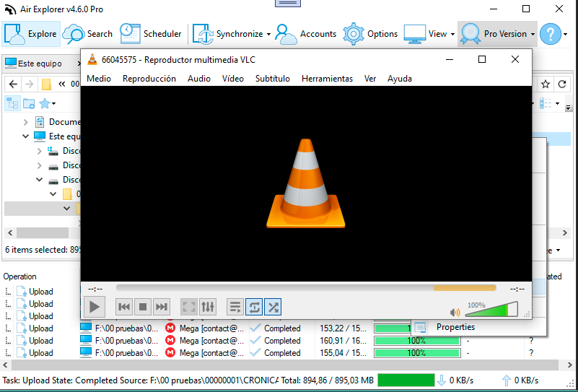Open the Scheduler in Air Explorer
Image resolution: width=578 pixels, height=392 pixels.
tap(150, 34)
